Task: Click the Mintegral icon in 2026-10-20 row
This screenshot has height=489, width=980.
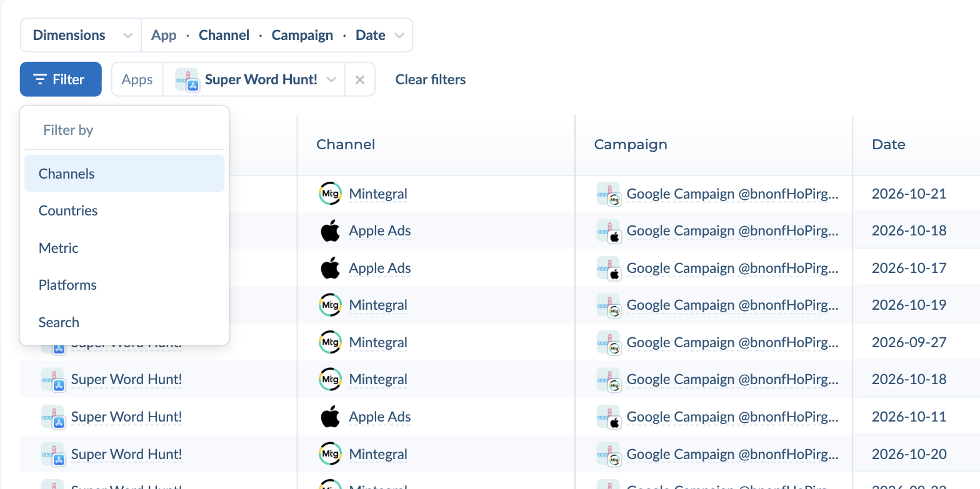Action: tap(330, 454)
